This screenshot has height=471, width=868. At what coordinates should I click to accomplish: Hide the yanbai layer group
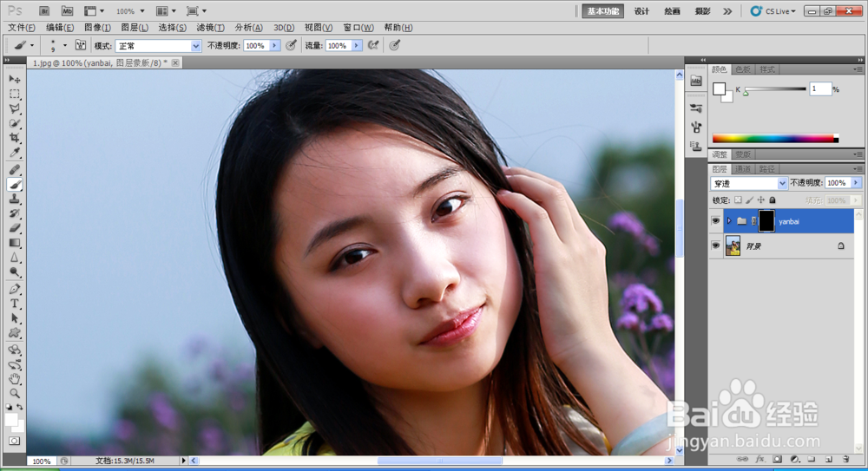click(x=716, y=221)
